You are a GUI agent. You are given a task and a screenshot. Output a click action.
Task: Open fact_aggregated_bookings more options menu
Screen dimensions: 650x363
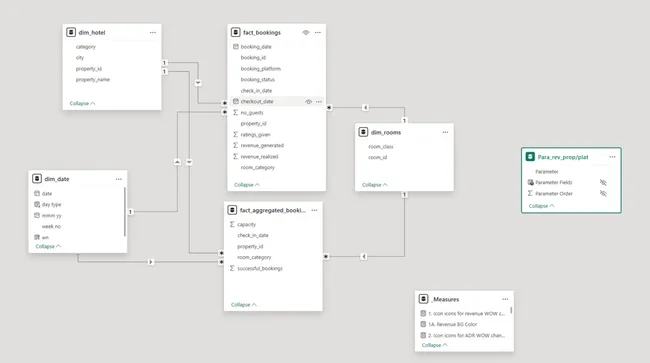(x=314, y=210)
